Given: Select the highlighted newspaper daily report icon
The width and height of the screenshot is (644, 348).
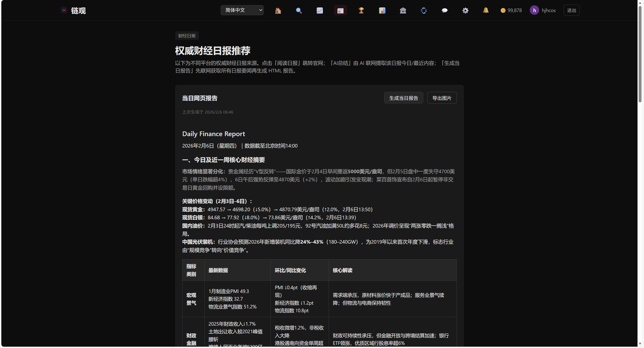Looking at the screenshot, I should pos(340,11).
